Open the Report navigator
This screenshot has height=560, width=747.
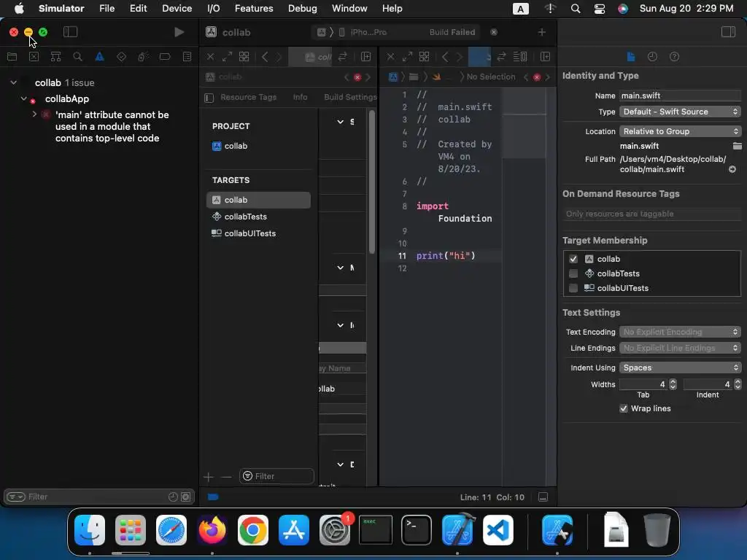point(187,57)
